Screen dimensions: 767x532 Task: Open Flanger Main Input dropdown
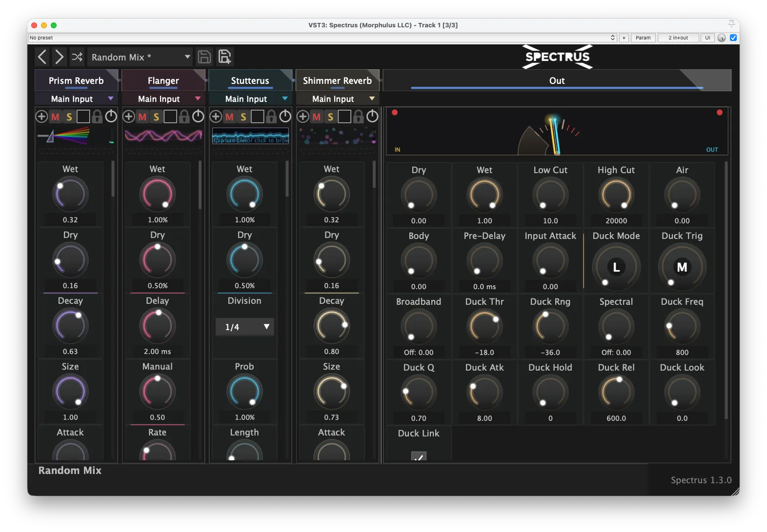coord(163,99)
